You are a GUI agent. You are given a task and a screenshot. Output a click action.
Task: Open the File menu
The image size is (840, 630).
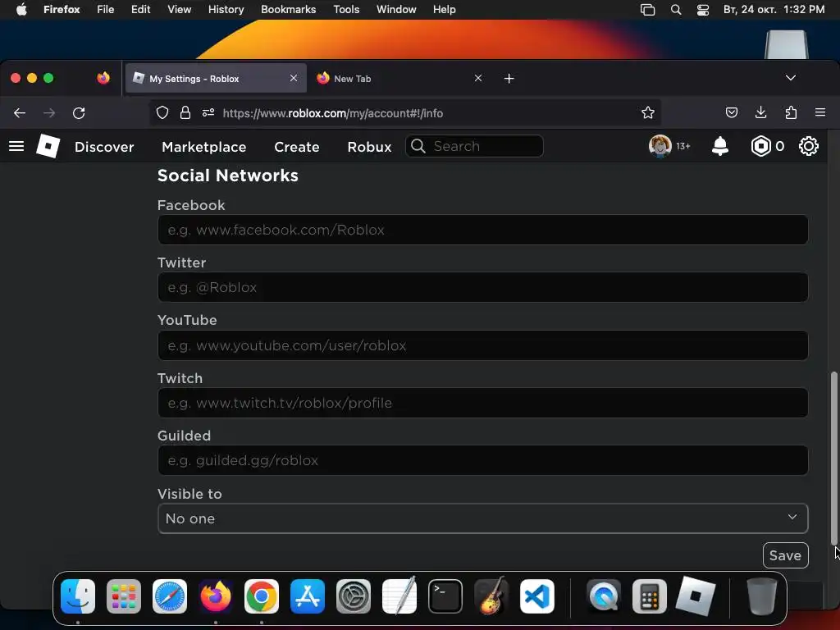tap(106, 10)
